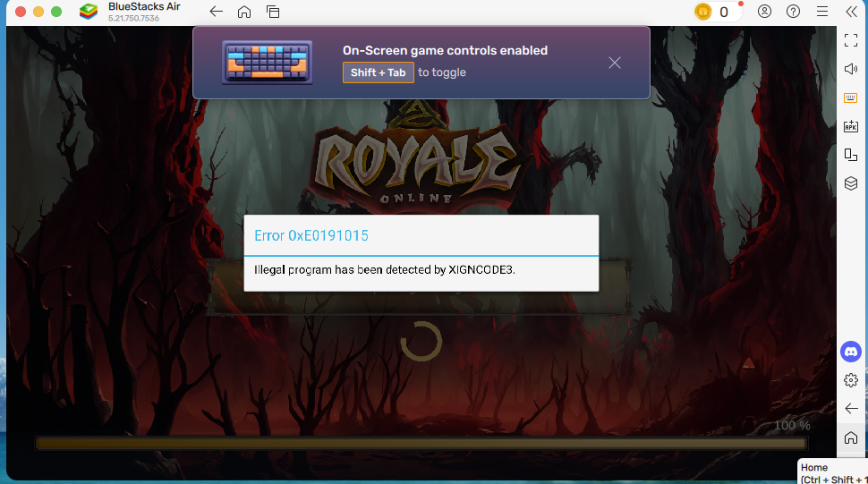The width and height of the screenshot is (868, 484).
Task: Dismiss the game controls notification
Action: (x=615, y=63)
